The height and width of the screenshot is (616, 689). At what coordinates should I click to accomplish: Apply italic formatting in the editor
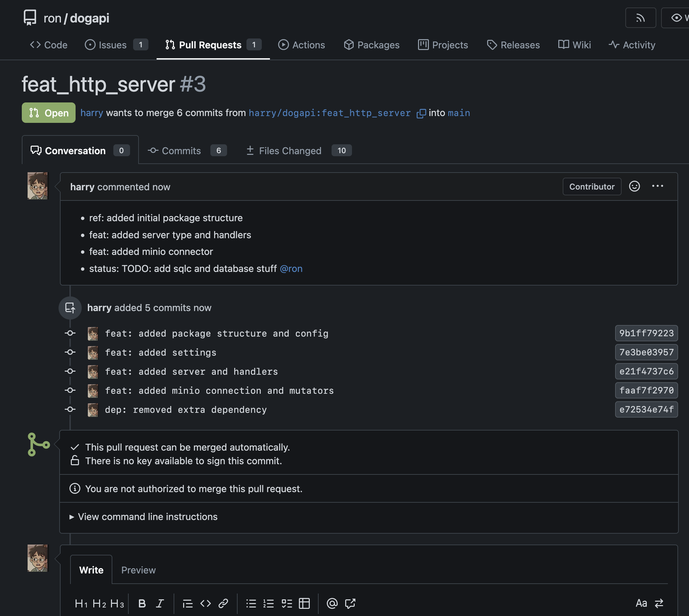click(160, 603)
